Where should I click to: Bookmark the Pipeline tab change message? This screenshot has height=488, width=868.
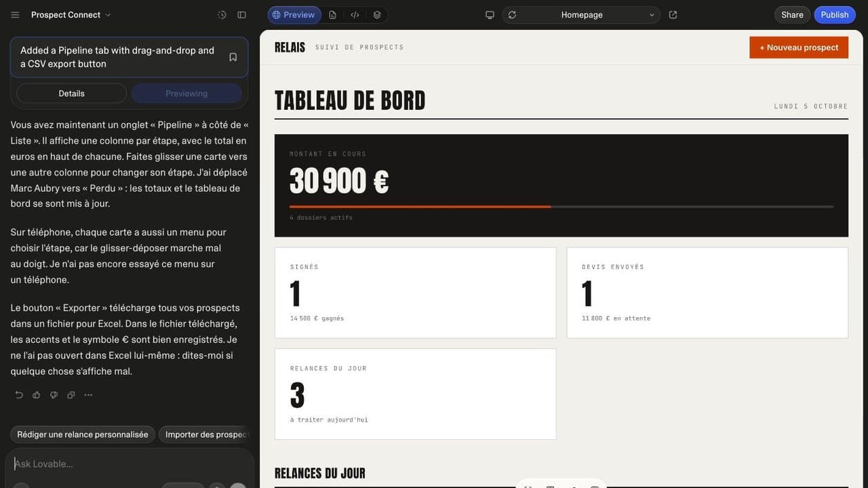[233, 57]
